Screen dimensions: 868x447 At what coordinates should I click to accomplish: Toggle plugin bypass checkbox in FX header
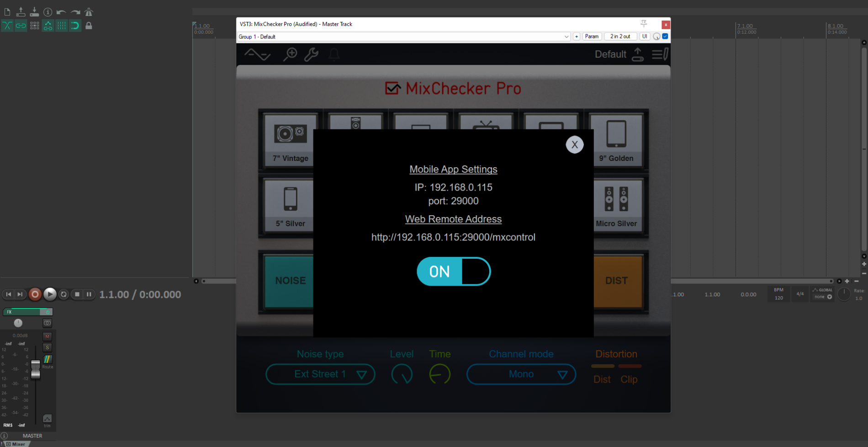[665, 37]
